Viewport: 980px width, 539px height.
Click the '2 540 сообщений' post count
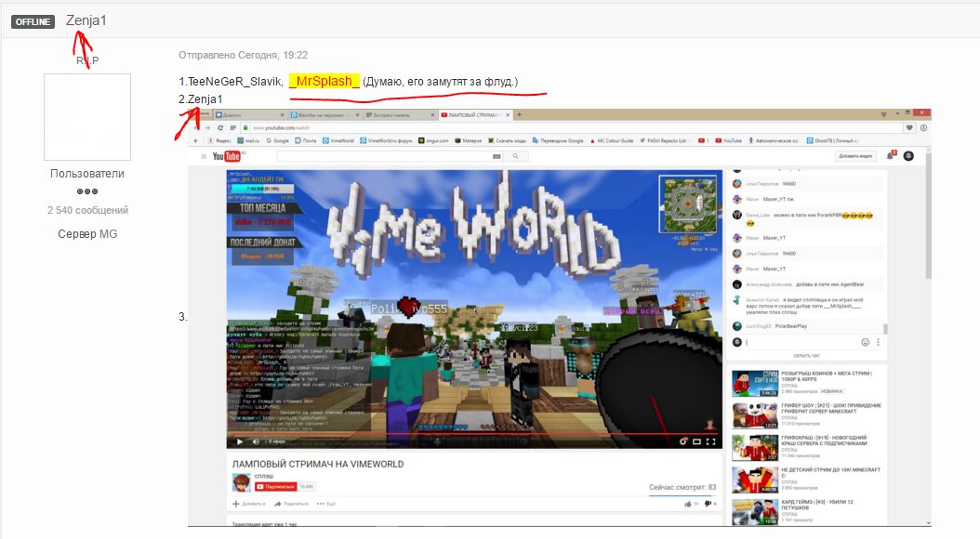click(87, 210)
